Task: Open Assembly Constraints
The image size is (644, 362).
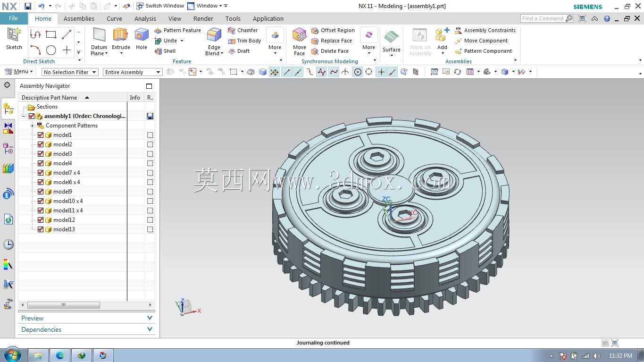Action: (x=485, y=30)
